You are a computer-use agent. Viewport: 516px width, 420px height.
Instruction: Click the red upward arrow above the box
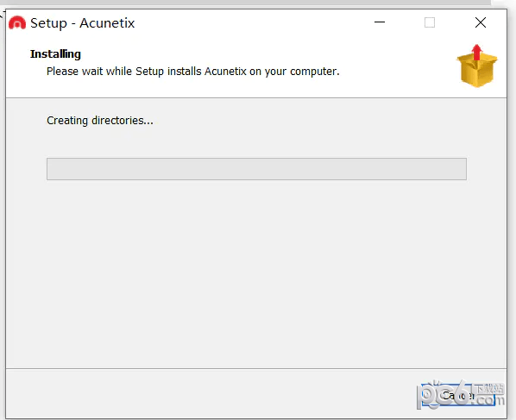476,52
